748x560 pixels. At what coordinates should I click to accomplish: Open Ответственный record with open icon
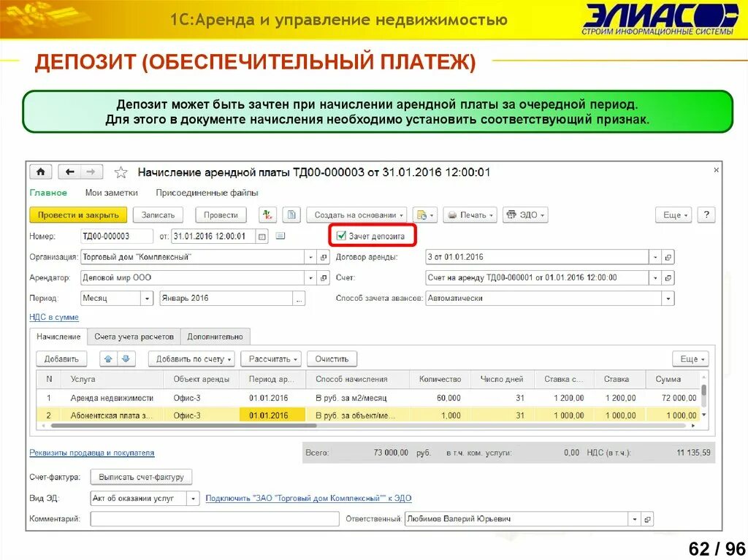pos(647,519)
